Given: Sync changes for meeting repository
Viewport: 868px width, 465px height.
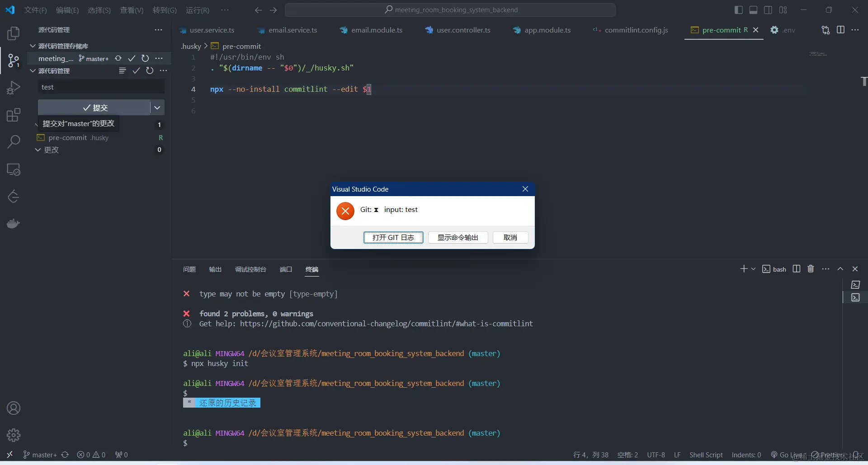Looking at the screenshot, I should (118, 58).
